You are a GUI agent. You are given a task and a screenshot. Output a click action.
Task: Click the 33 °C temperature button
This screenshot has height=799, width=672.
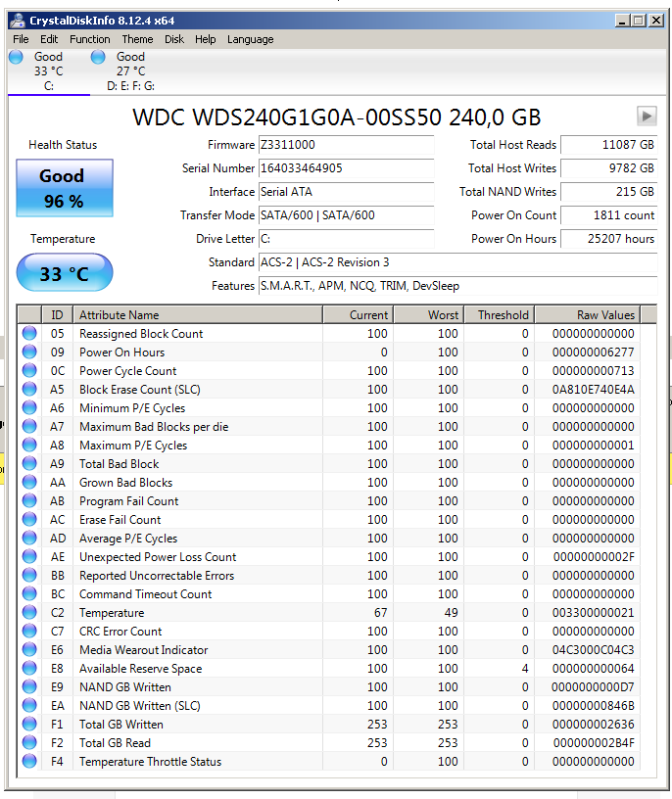pos(65,272)
